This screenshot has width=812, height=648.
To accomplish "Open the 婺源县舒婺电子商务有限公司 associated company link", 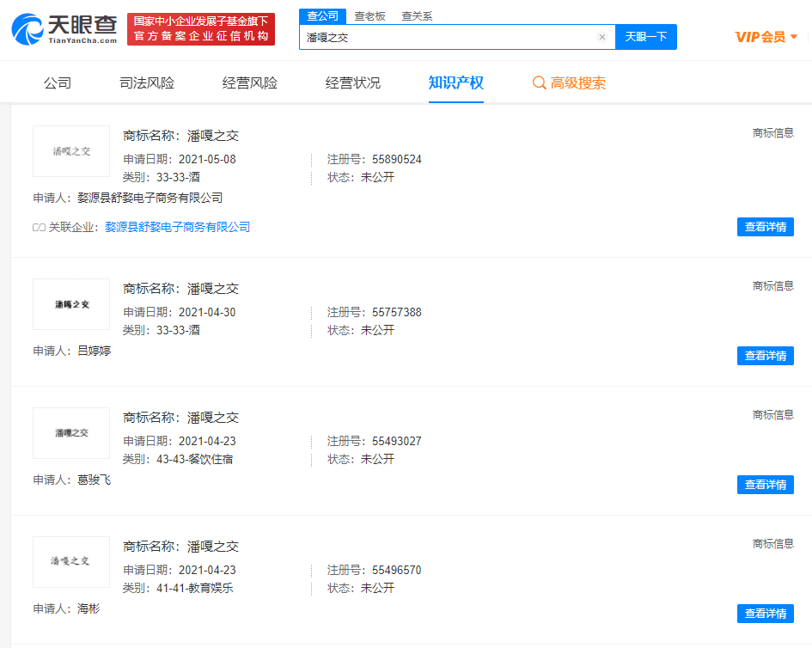I will [x=177, y=228].
